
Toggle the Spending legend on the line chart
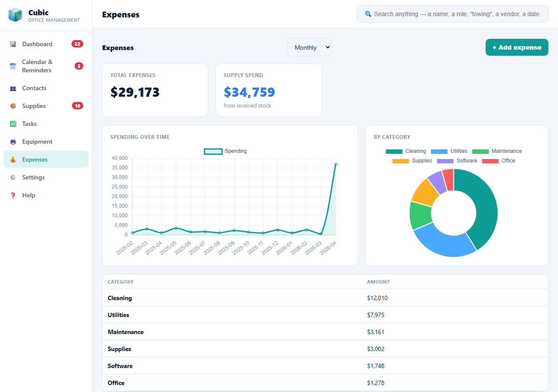(x=225, y=151)
